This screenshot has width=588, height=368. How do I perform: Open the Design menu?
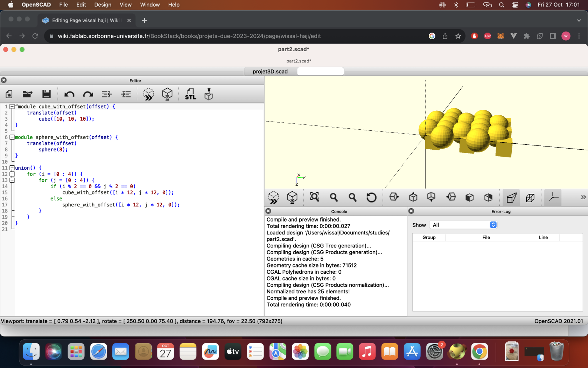103,5
